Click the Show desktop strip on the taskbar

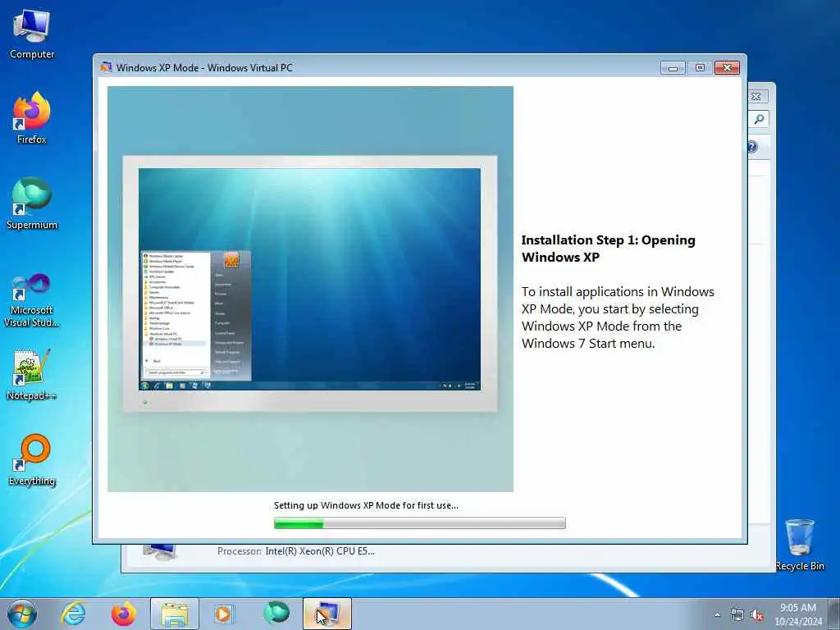(834, 614)
